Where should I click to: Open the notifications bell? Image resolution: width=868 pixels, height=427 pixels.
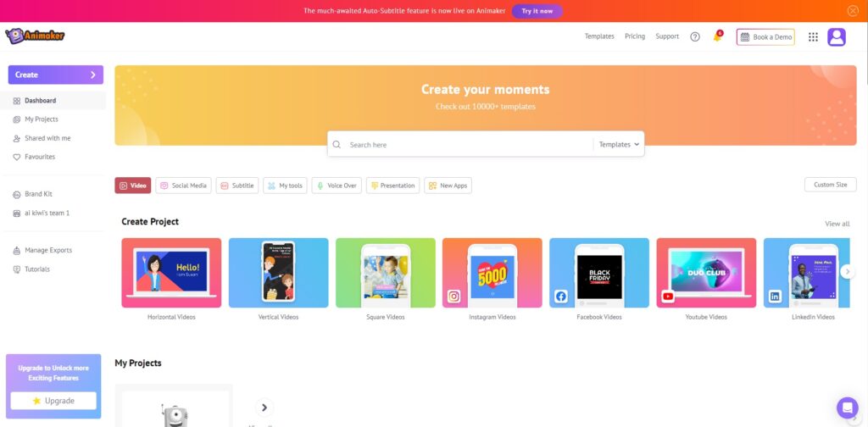click(717, 36)
